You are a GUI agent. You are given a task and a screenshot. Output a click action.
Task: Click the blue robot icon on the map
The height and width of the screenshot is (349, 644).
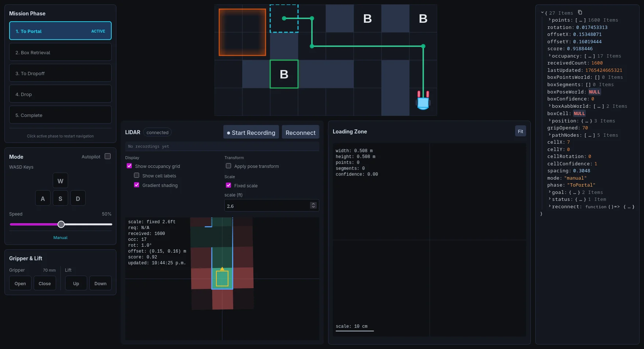(423, 102)
